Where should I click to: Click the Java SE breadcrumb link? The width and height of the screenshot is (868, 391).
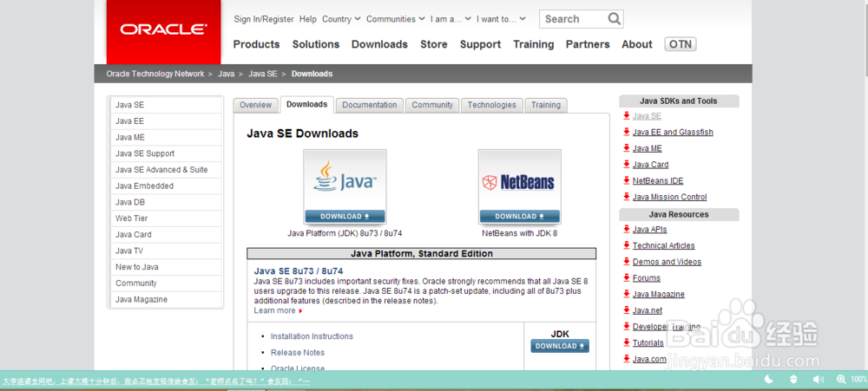pos(262,74)
